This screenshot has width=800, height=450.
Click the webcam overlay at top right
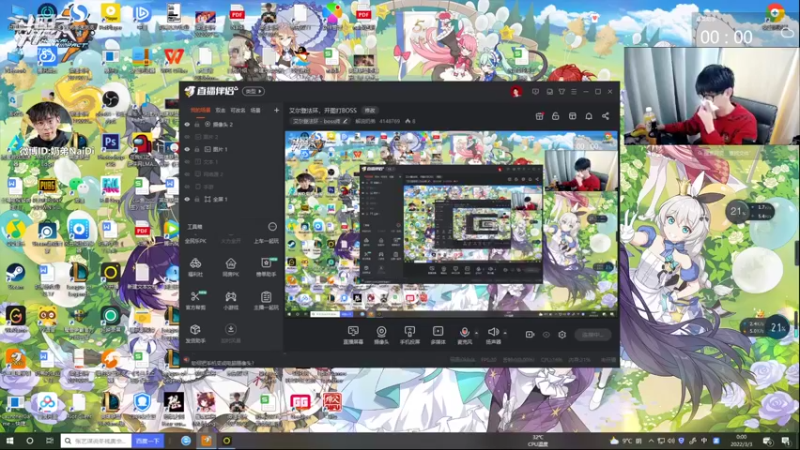(x=711, y=96)
